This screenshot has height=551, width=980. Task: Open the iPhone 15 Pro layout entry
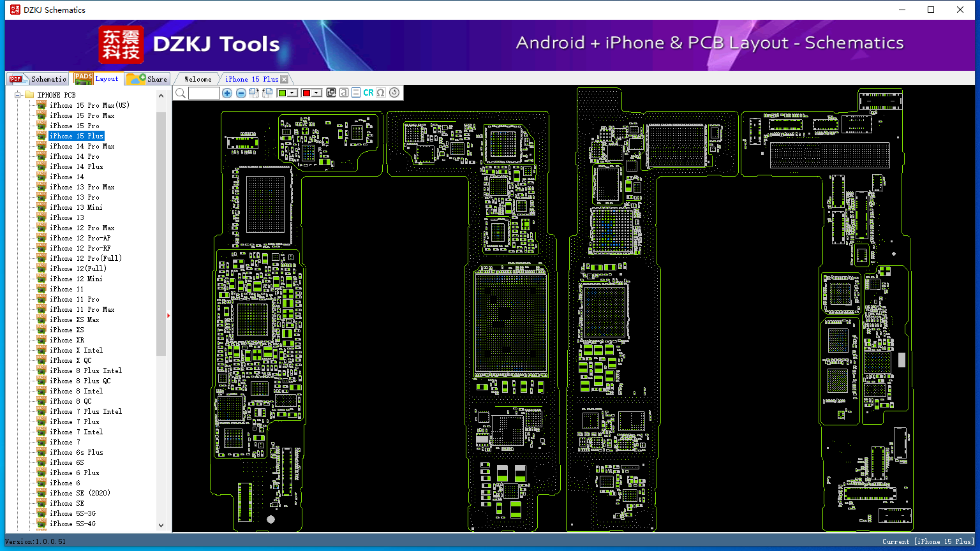click(x=75, y=126)
